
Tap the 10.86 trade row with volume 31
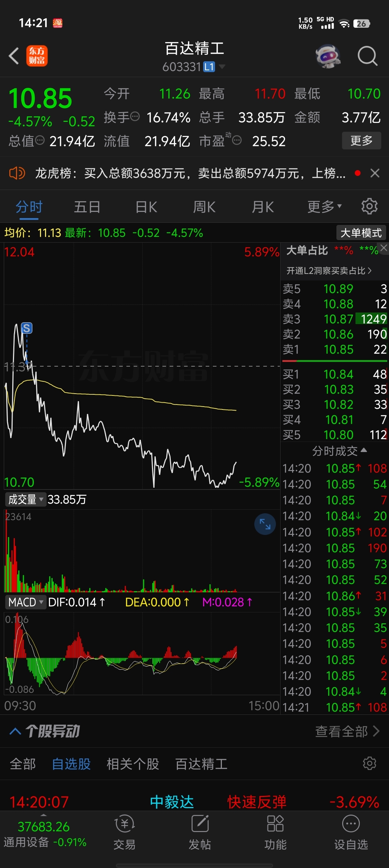click(x=335, y=596)
